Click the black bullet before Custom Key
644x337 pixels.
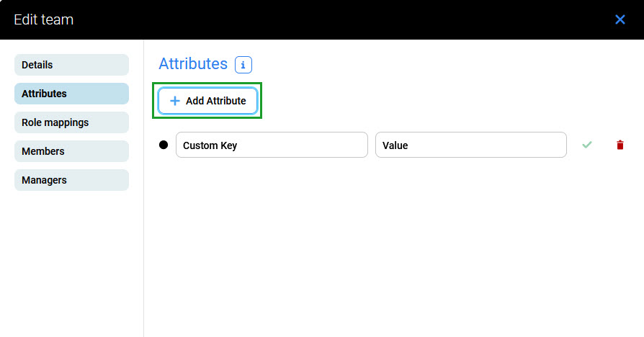tap(164, 145)
